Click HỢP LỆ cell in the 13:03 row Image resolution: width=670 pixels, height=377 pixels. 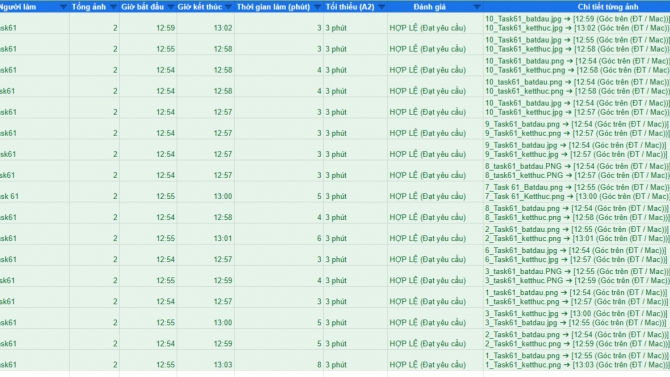435,360
